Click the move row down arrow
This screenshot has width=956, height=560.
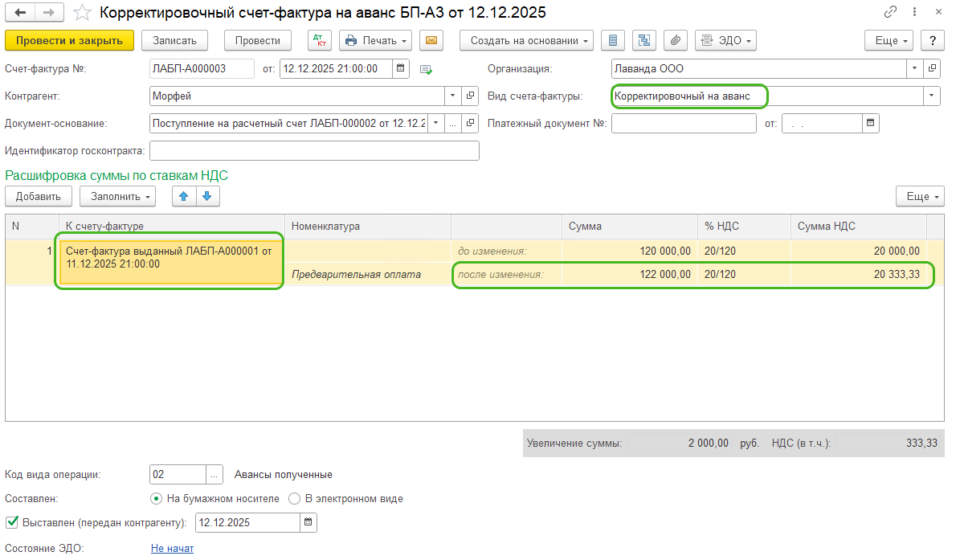click(x=206, y=196)
